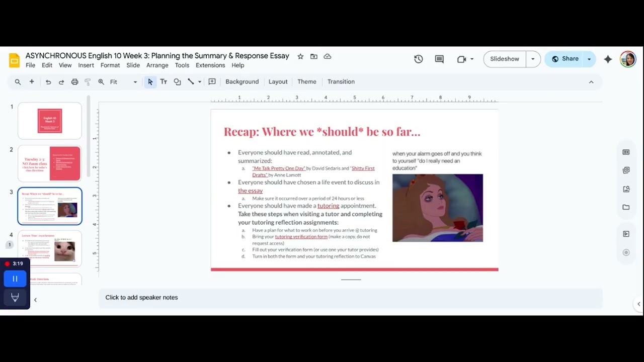Redo the last action
644x362 pixels.
coord(61,81)
